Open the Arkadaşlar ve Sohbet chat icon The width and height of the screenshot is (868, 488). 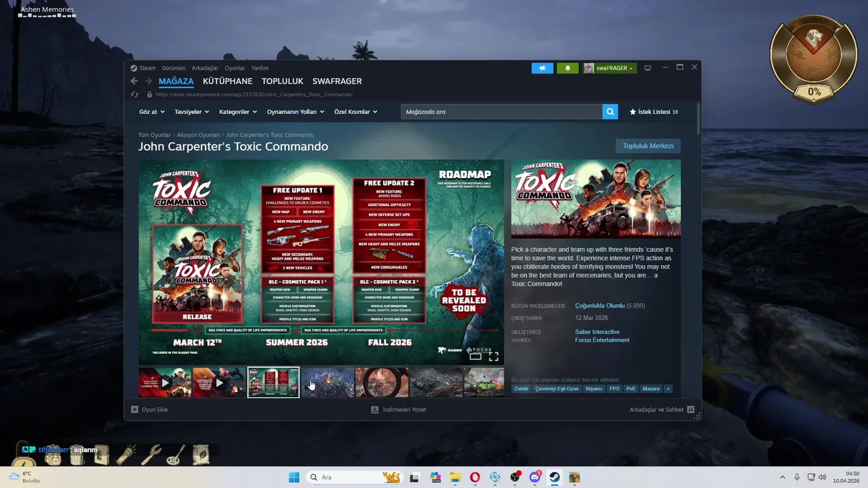[x=690, y=409]
